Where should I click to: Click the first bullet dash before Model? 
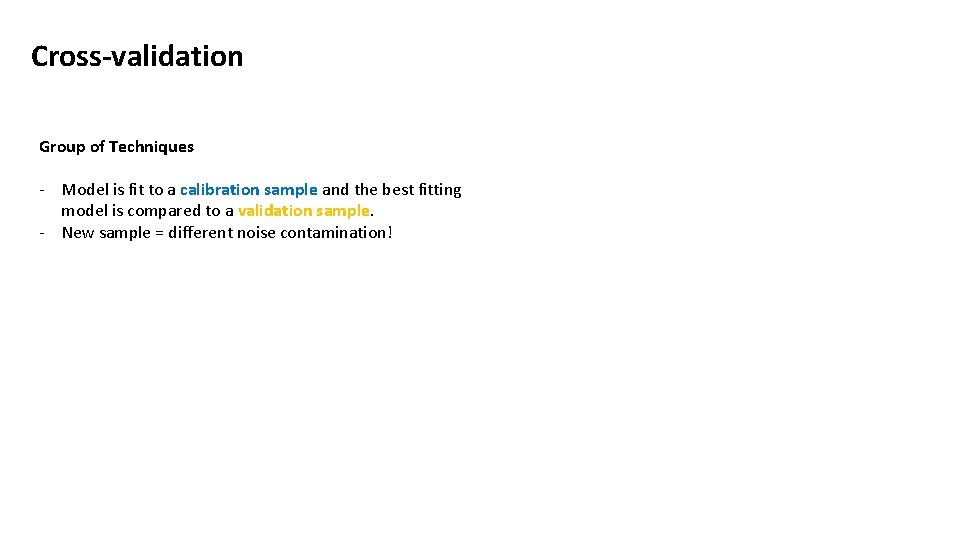[42, 190]
